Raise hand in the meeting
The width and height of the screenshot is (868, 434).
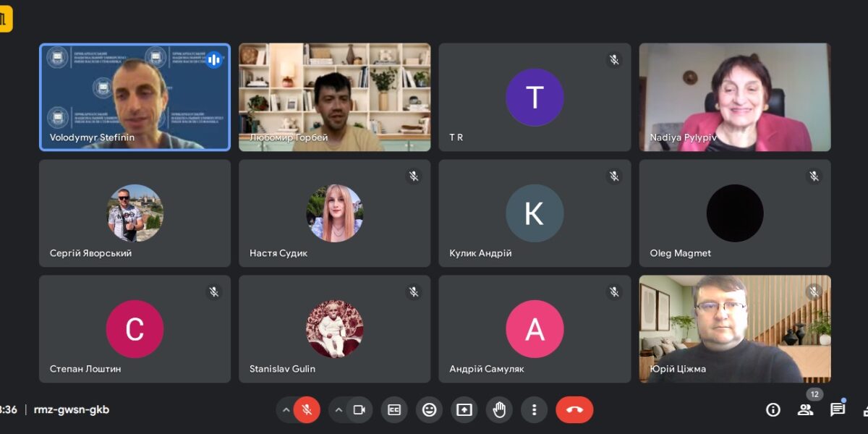(x=499, y=410)
